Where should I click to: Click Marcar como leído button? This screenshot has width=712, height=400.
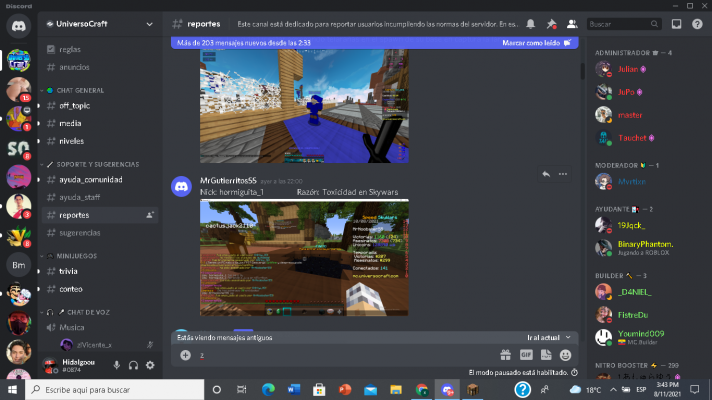coord(539,43)
